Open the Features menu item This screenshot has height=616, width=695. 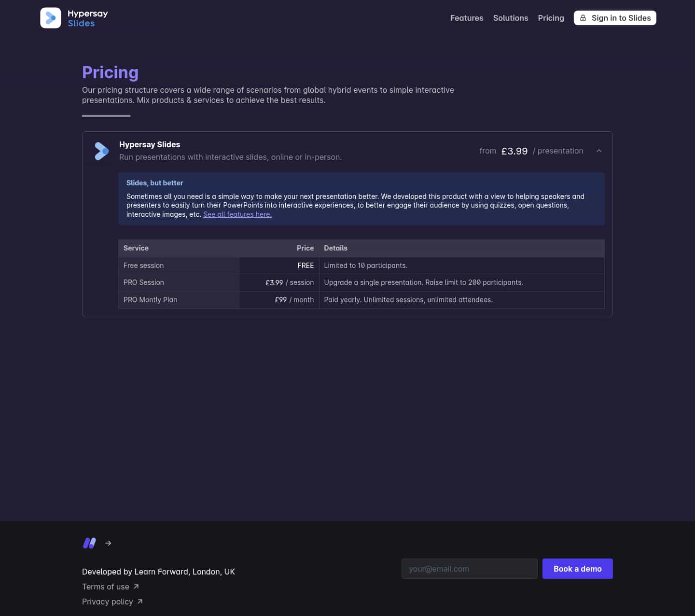467,18
